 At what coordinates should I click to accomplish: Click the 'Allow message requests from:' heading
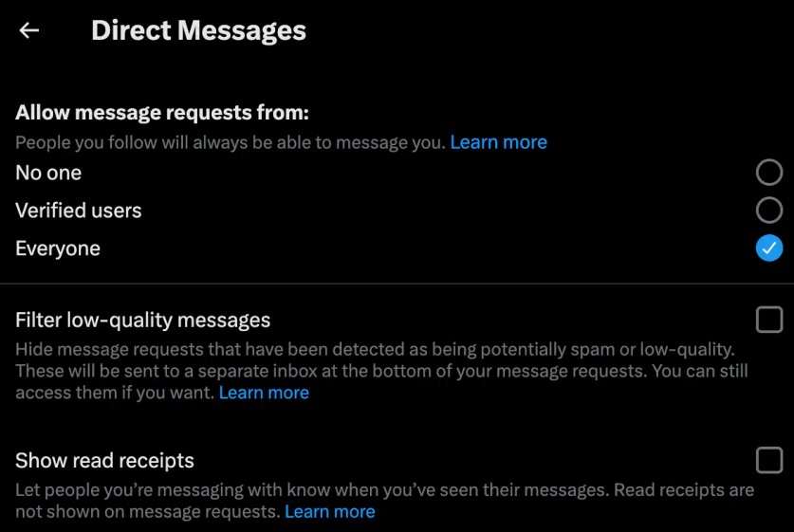point(162,112)
